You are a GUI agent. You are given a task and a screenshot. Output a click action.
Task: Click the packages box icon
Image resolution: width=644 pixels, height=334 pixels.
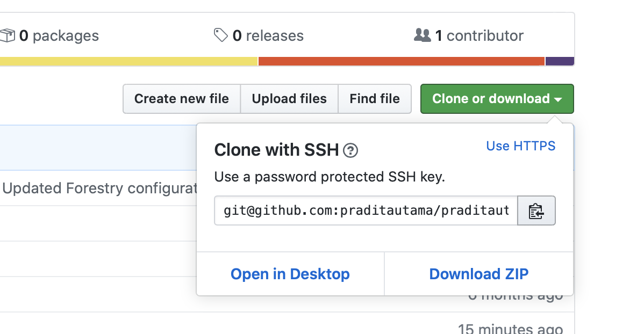point(7,35)
